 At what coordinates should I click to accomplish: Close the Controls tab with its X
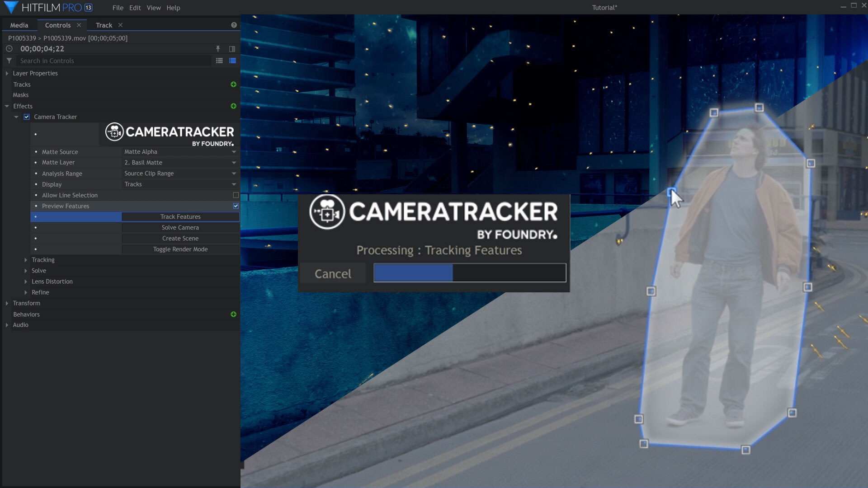point(79,25)
